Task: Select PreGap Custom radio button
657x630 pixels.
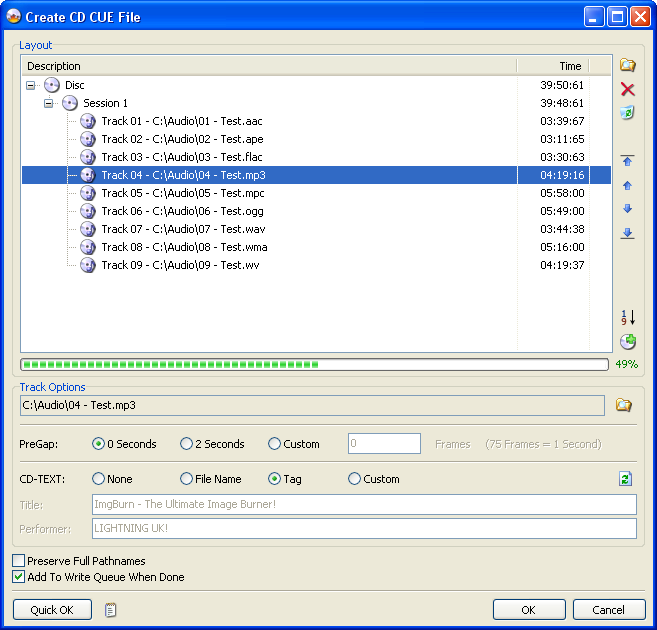Action: click(x=274, y=444)
